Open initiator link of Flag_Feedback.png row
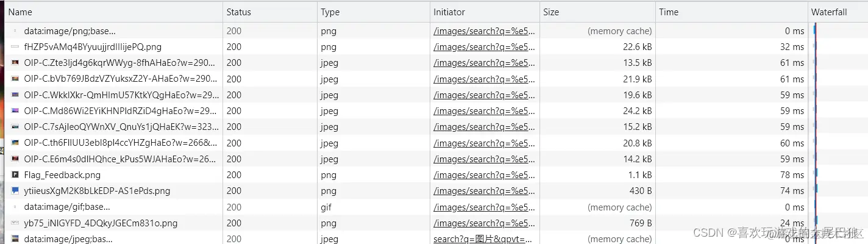 [x=485, y=175]
